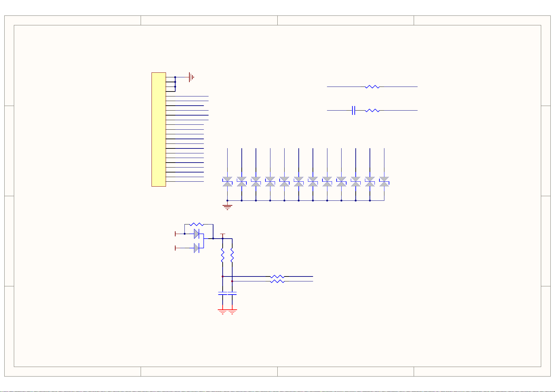Select the upper diode of the diode pair

pyautogui.click(x=197, y=234)
